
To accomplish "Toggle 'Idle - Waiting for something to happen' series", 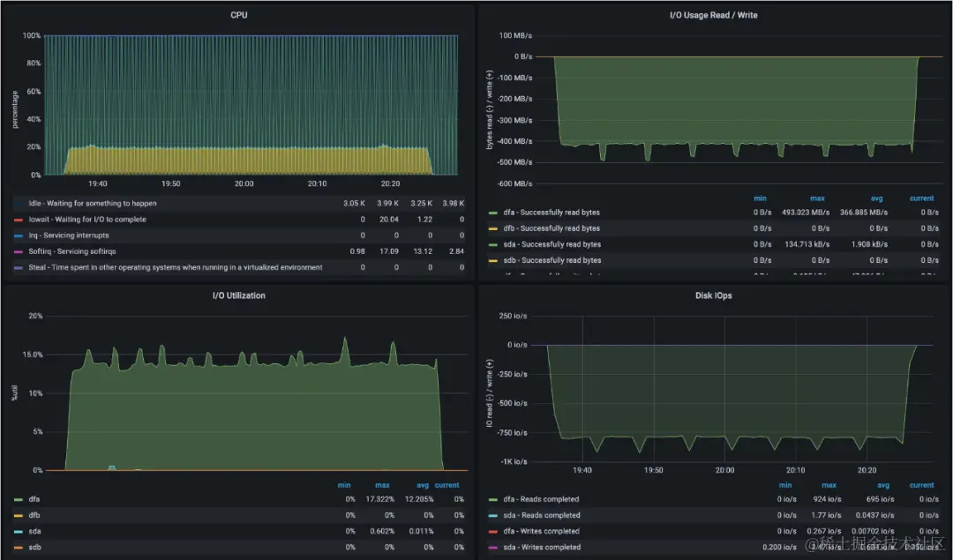I will point(93,204).
